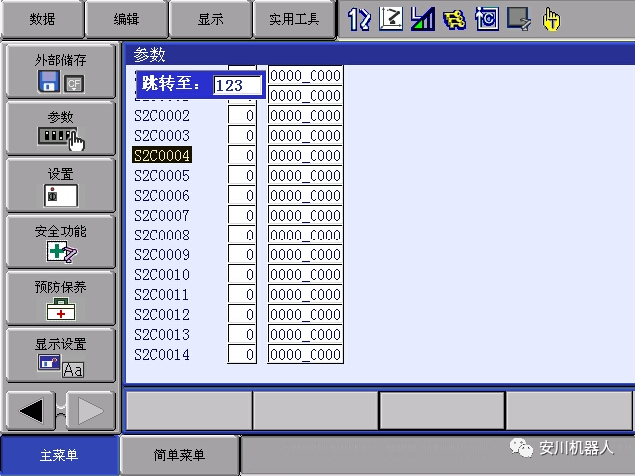
Task: Open the 安全功能 sidebar menu
Action: pyautogui.click(x=61, y=242)
